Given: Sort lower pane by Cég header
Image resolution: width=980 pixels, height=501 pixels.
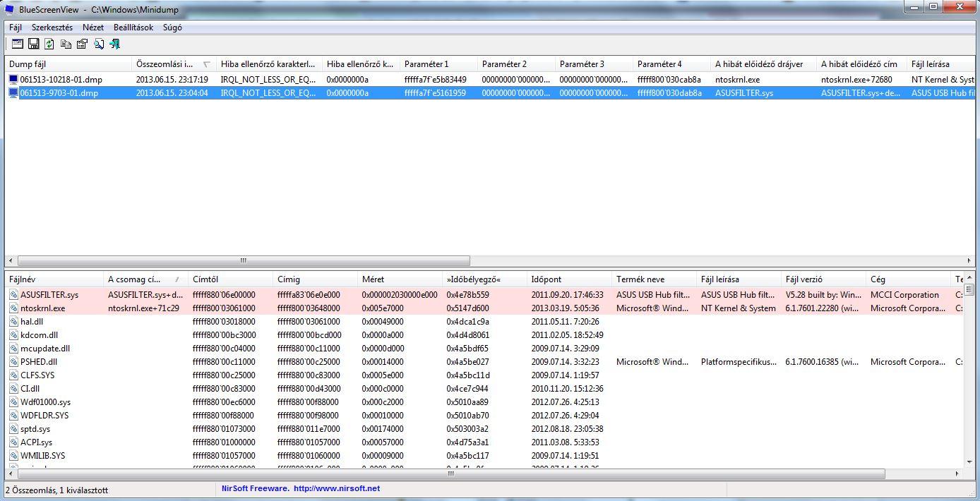Looking at the screenshot, I should (x=908, y=279).
